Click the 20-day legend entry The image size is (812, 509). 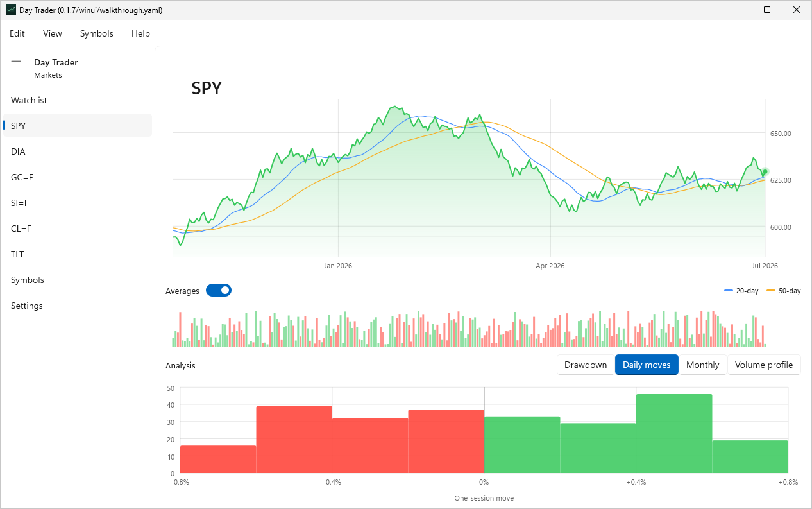(x=741, y=291)
